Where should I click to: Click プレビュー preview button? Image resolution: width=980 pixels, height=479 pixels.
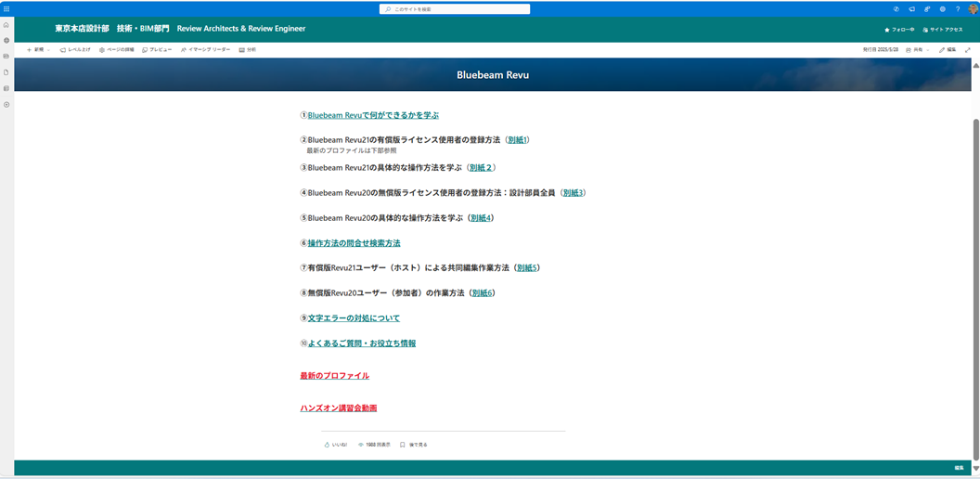pyautogui.click(x=157, y=49)
